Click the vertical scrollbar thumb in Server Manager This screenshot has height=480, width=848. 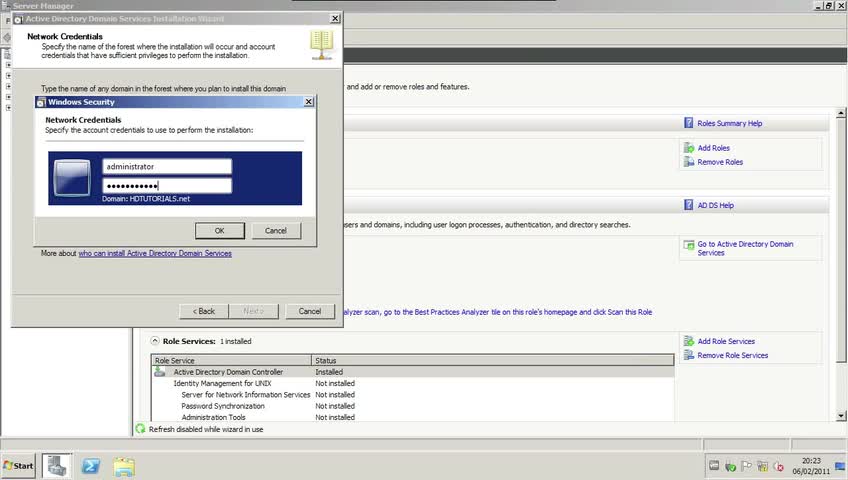pos(841,241)
